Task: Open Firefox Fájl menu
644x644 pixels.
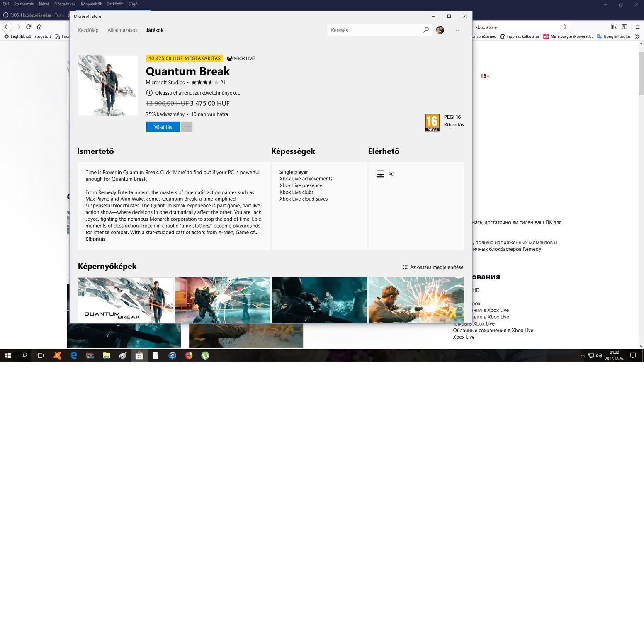Action: tap(6, 4)
